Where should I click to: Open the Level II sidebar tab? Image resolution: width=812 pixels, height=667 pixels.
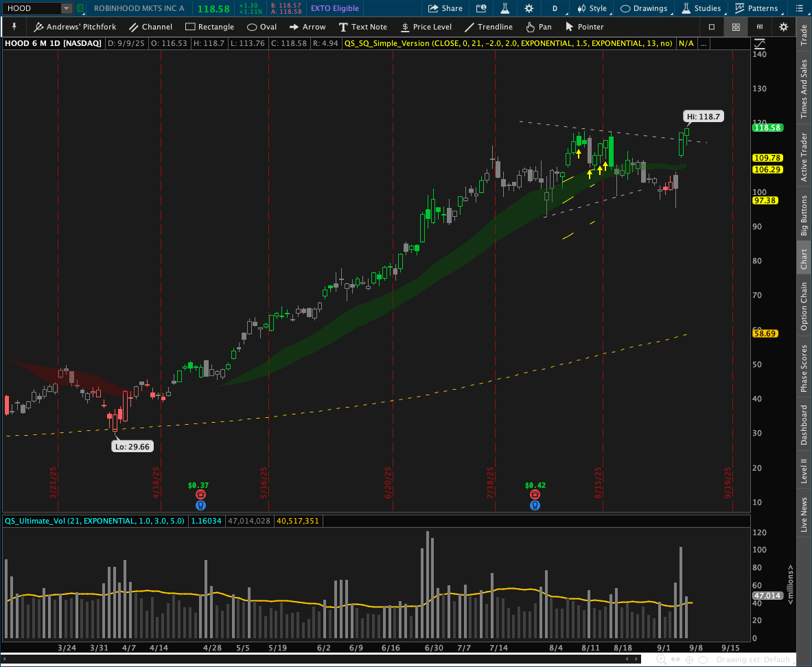(804, 471)
